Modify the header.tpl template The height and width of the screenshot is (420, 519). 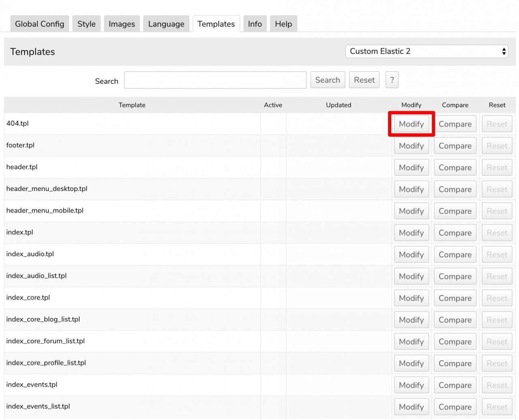(x=411, y=167)
